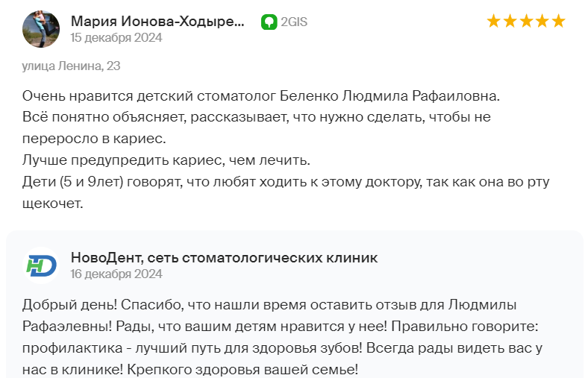Open reviewer name Мария Ионова-Ходыре
Viewport: 588px width, 378px height.
157,21
